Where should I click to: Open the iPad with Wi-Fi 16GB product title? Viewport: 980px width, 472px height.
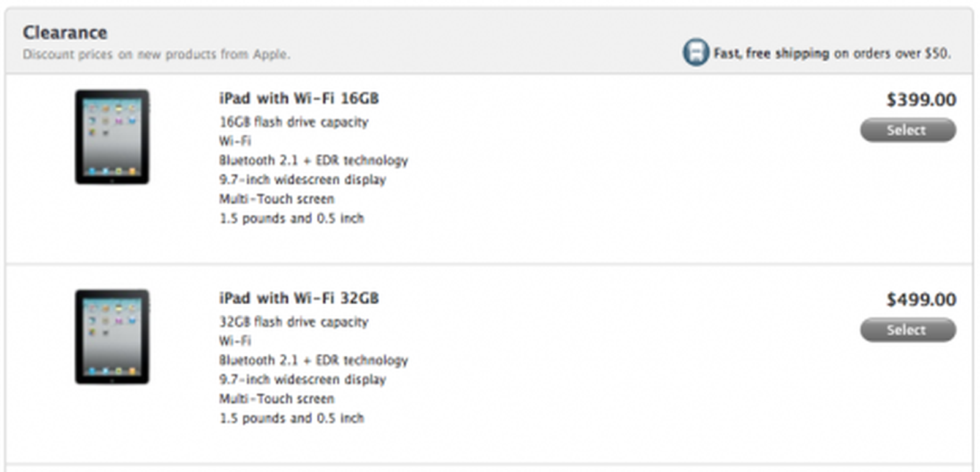click(x=298, y=98)
